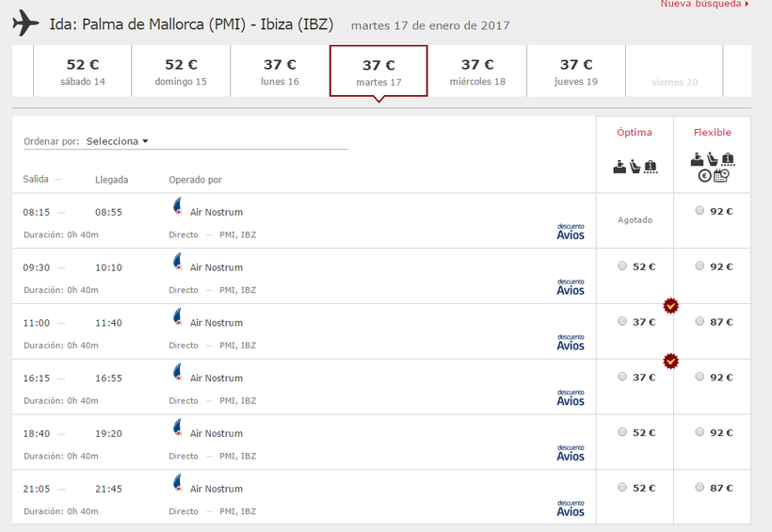Viewport: 772px width, 532px height.
Task: Click the check-in desk icon under Óptima
Action: [619, 167]
